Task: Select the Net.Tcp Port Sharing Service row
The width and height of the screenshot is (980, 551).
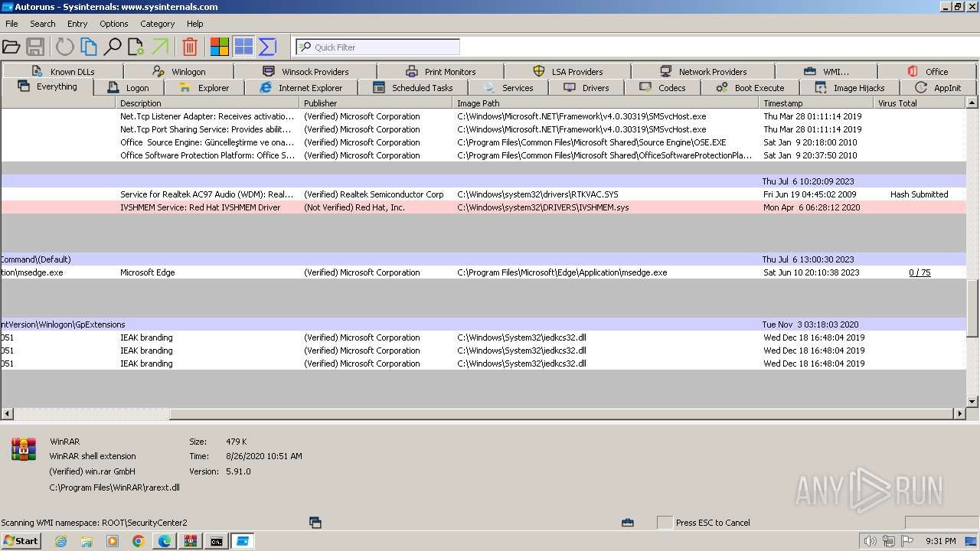Action: tap(483, 129)
